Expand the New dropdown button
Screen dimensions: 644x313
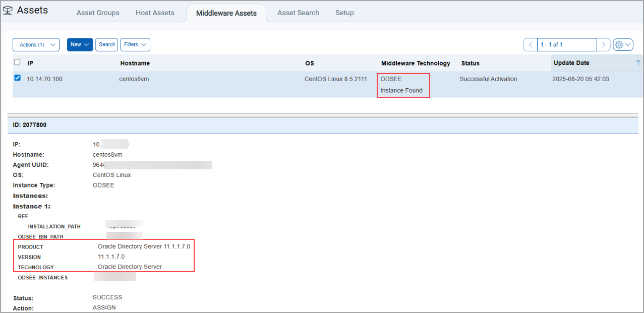tap(80, 45)
